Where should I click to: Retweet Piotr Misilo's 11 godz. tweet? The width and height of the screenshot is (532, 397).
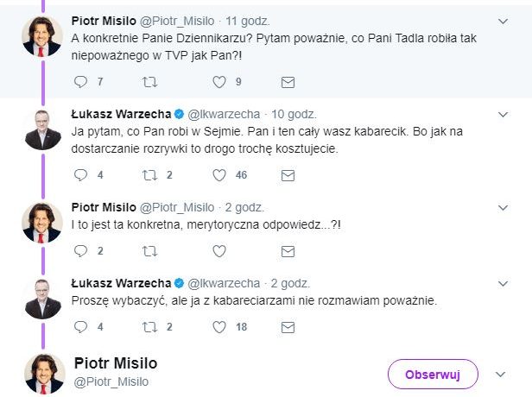150,82
